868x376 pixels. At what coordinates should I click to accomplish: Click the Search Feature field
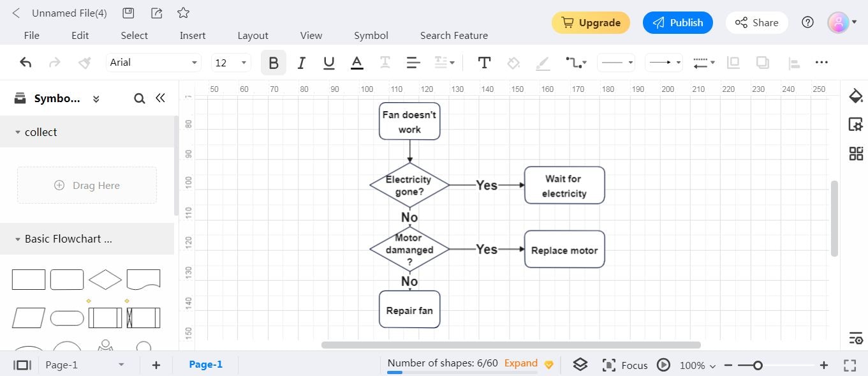(454, 36)
